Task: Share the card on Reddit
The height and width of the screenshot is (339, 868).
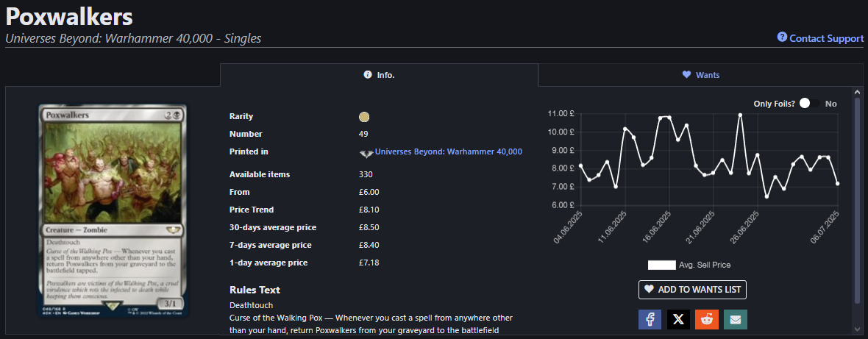Action: tap(707, 319)
